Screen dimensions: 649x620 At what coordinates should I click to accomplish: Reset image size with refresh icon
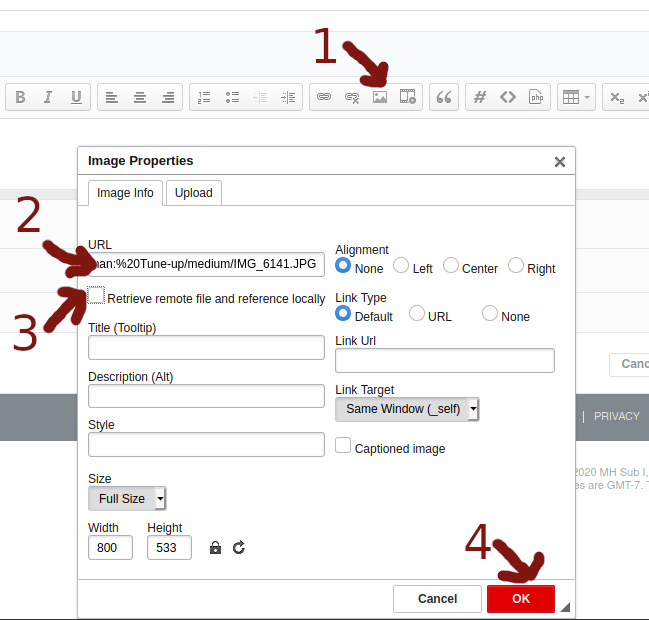coord(239,548)
